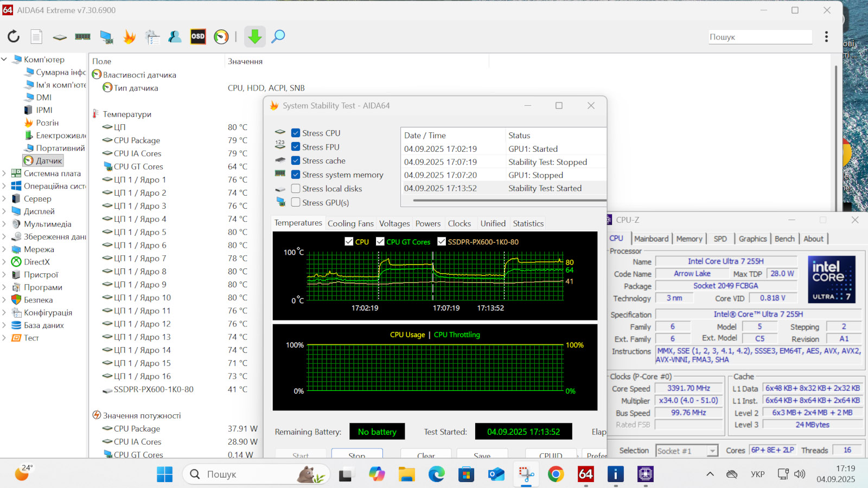868x488 pixels.
Task: Switch to the Cooling Fans tab
Action: (x=350, y=223)
